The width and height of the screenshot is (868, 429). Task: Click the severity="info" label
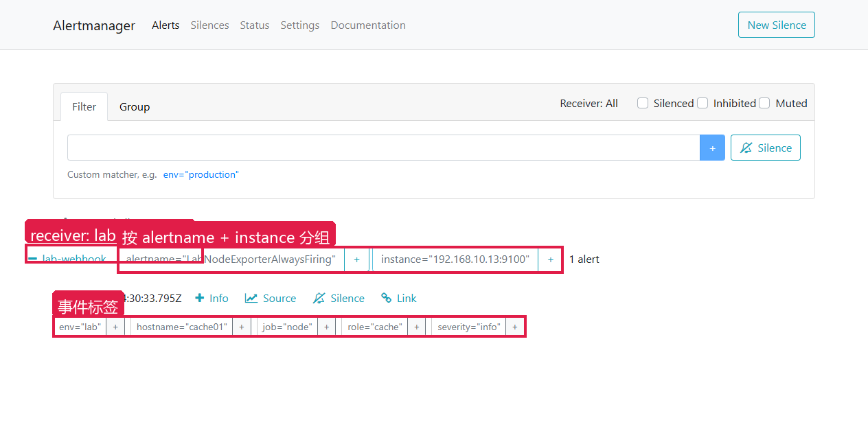click(x=469, y=327)
